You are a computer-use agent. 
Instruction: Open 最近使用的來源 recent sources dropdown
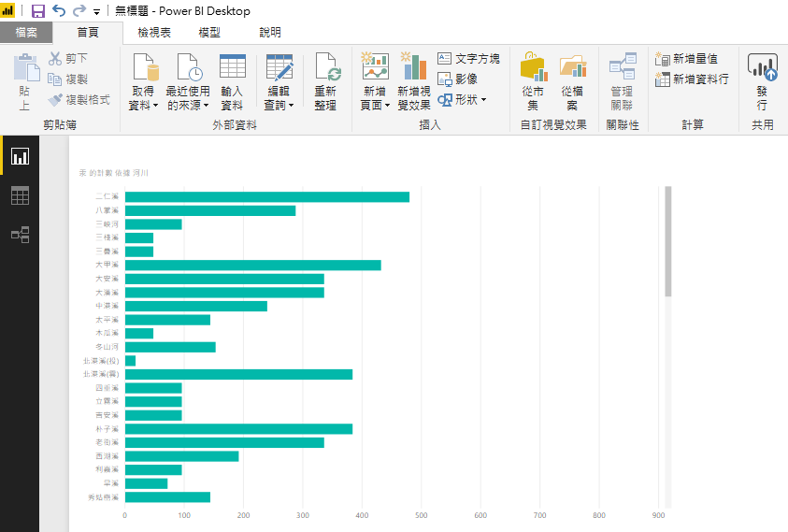point(188,81)
